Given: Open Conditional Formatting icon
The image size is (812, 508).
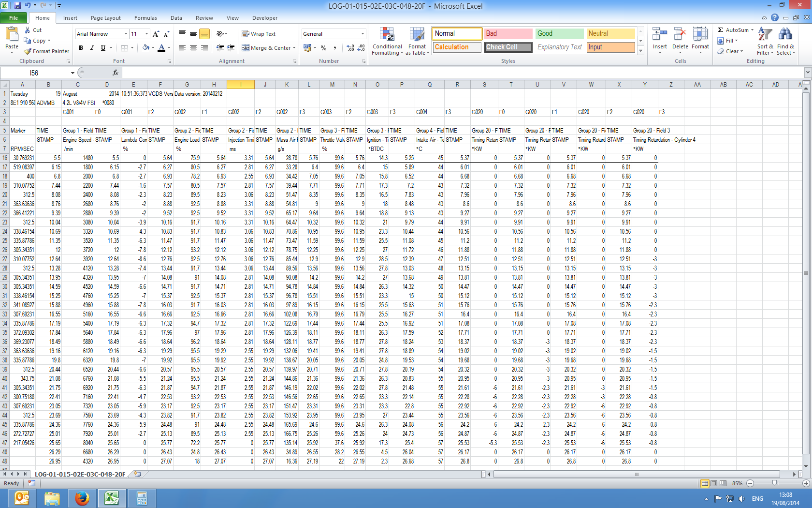Looking at the screenshot, I should click(x=387, y=34).
